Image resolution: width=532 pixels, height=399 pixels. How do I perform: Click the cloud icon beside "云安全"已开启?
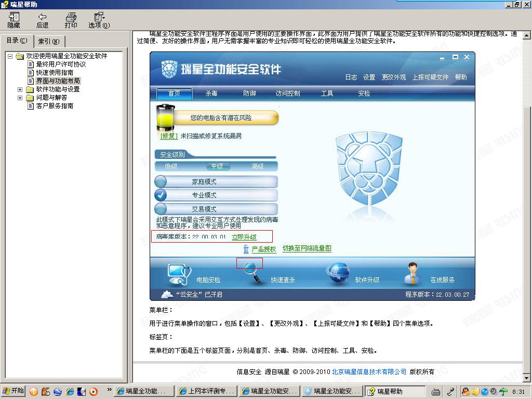click(167, 294)
